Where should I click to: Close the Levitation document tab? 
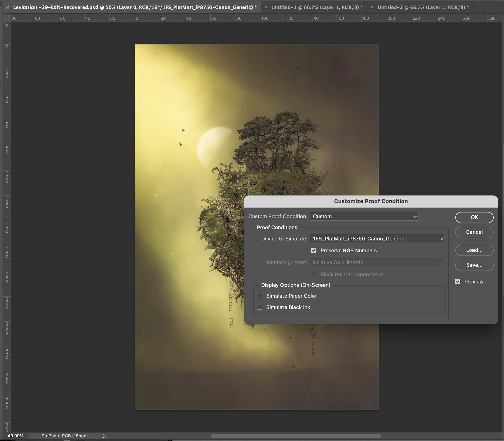tap(8, 7)
